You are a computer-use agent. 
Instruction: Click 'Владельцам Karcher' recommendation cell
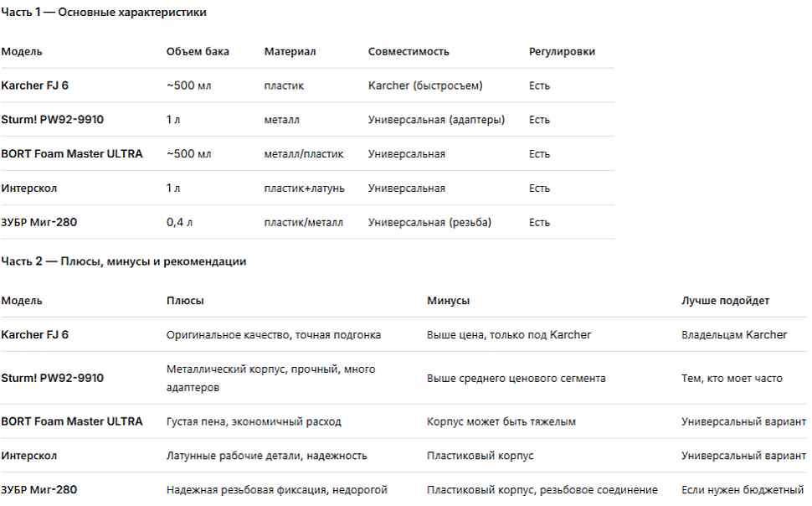(734, 335)
